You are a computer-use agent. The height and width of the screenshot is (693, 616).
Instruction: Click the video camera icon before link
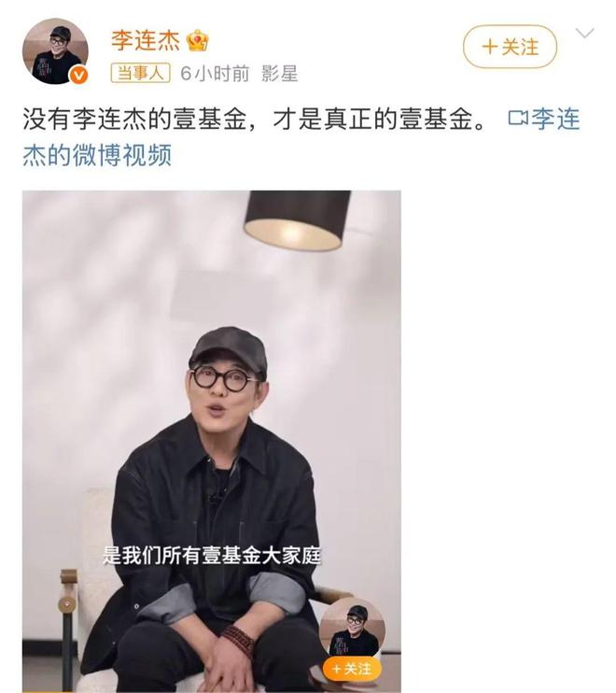coord(518,118)
